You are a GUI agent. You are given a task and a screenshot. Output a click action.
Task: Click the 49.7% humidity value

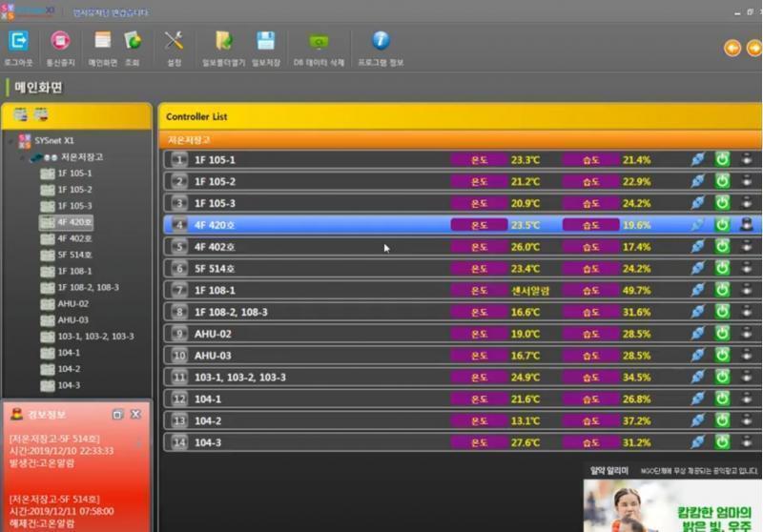636,291
